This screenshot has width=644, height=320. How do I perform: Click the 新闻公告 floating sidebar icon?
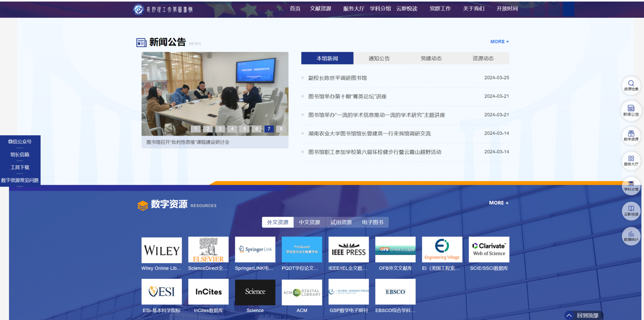(x=631, y=110)
